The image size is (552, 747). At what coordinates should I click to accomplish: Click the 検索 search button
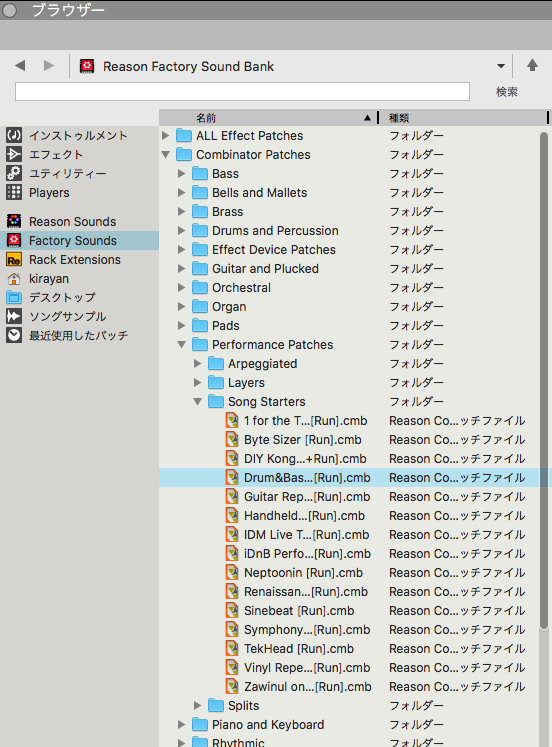pyautogui.click(x=507, y=91)
